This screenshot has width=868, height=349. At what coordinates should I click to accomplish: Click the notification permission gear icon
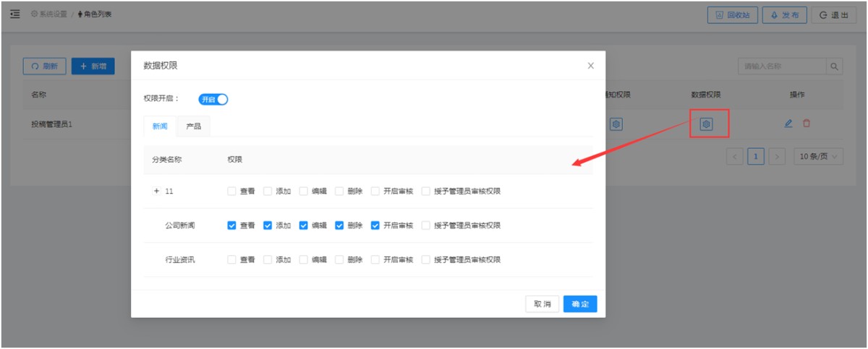616,124
